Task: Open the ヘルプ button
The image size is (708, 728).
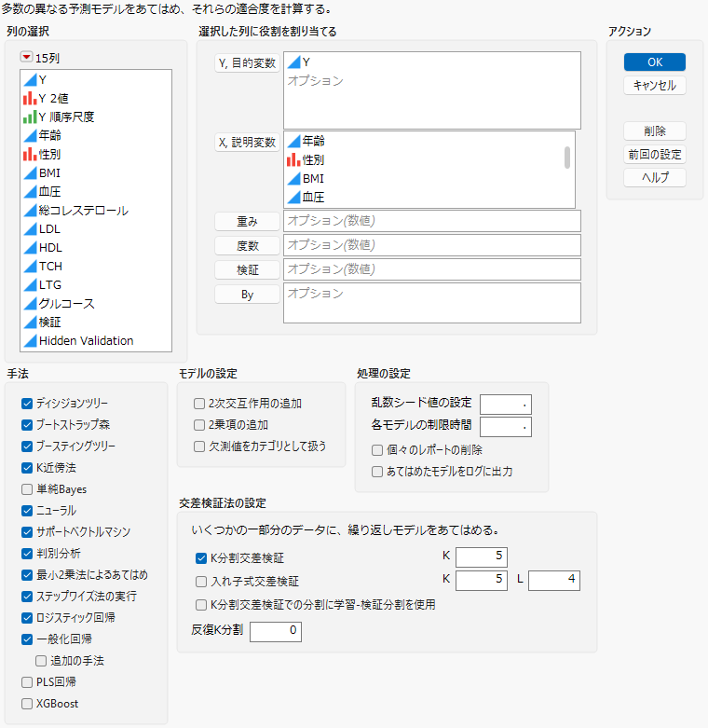Action: click(655, 177)
